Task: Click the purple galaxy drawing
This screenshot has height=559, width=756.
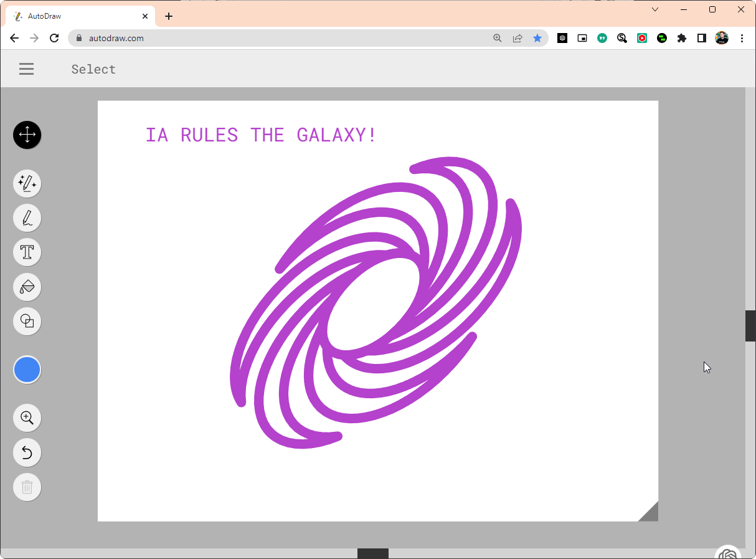Action: tap(376, 302)
